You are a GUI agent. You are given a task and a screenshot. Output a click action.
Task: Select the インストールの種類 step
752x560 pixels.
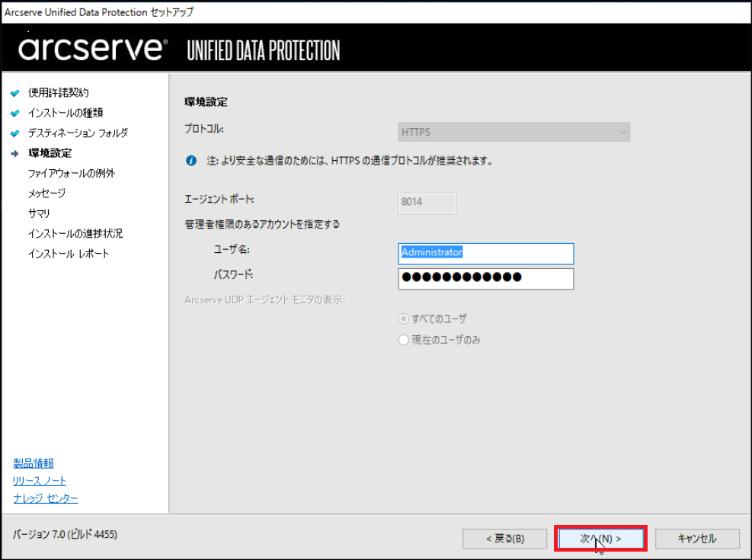[x=66, y=113]
